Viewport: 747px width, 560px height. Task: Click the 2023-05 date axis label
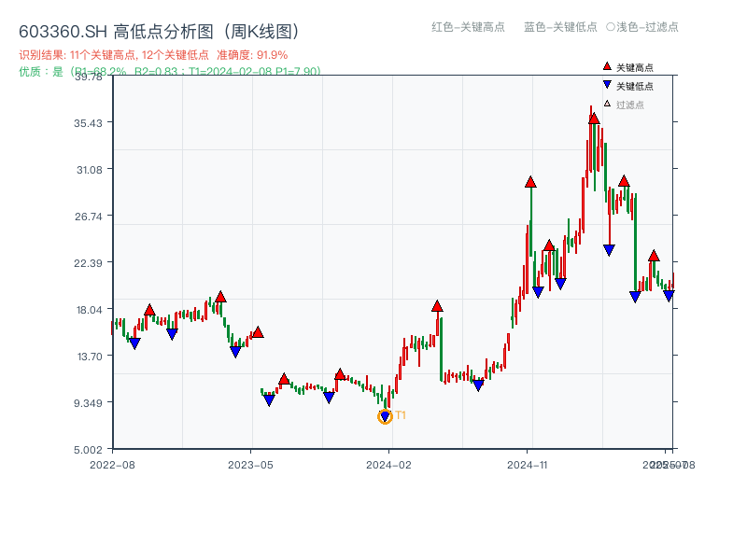tap(250, 465)
